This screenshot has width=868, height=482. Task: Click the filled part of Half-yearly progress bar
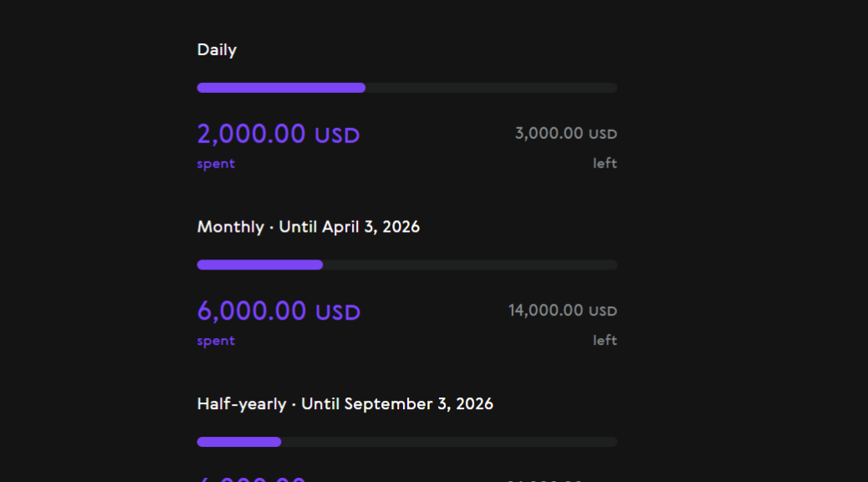[x=238, y=442]
